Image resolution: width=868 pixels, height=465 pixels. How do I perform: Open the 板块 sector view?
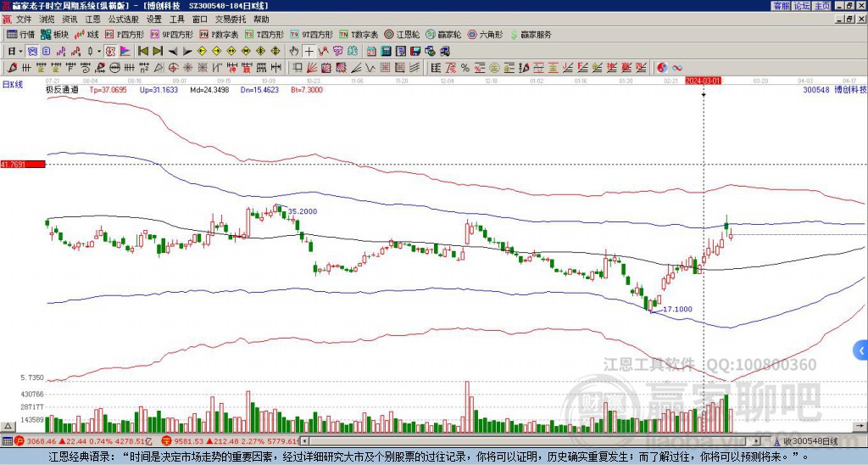click(x=55, y=34)
